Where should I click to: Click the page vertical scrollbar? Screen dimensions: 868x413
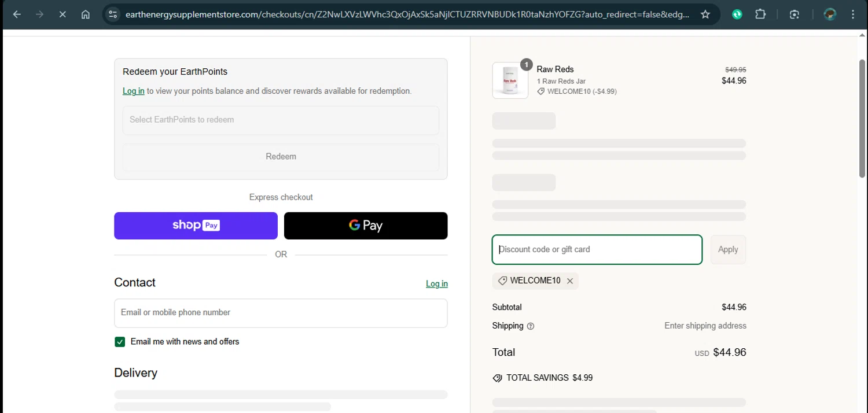point(862,119)
